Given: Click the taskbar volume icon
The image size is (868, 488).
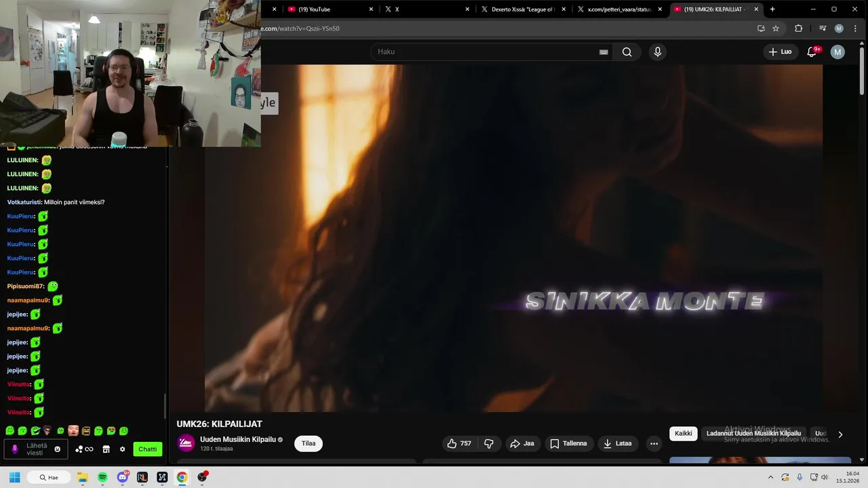Looking at the screenshot, I should tap(824, 477).
